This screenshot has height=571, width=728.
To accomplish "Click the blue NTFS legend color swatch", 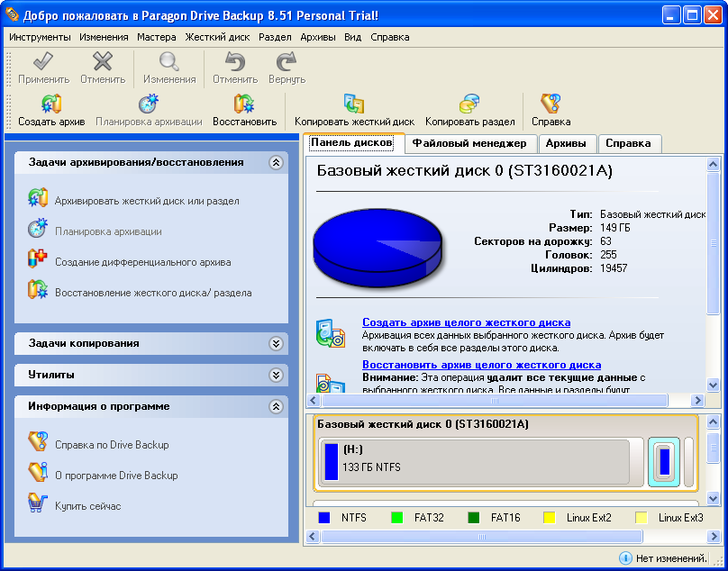I will (x=324, y=518).
